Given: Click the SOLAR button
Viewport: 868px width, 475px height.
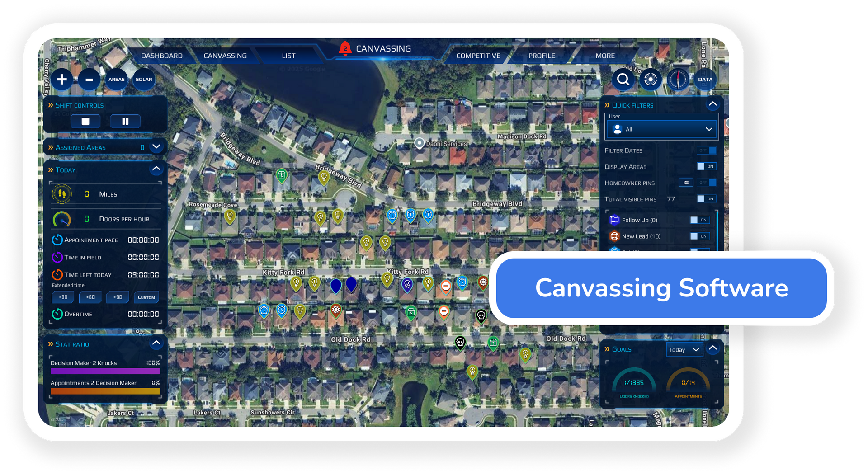Looking at the screenshot, I should tap(144, 79).
